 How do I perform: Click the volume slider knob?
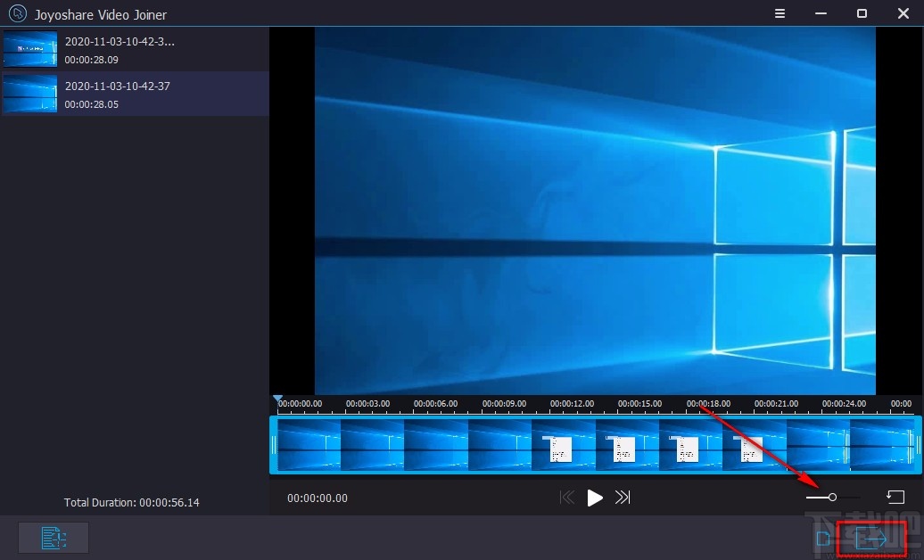(832, 498)
